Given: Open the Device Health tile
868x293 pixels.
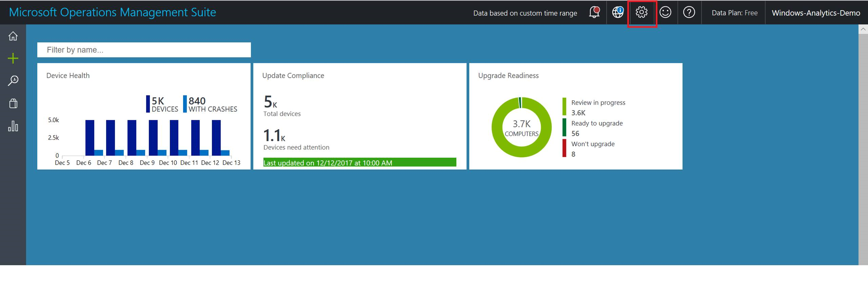Looking at the screenshot, I should pos(144,116).
